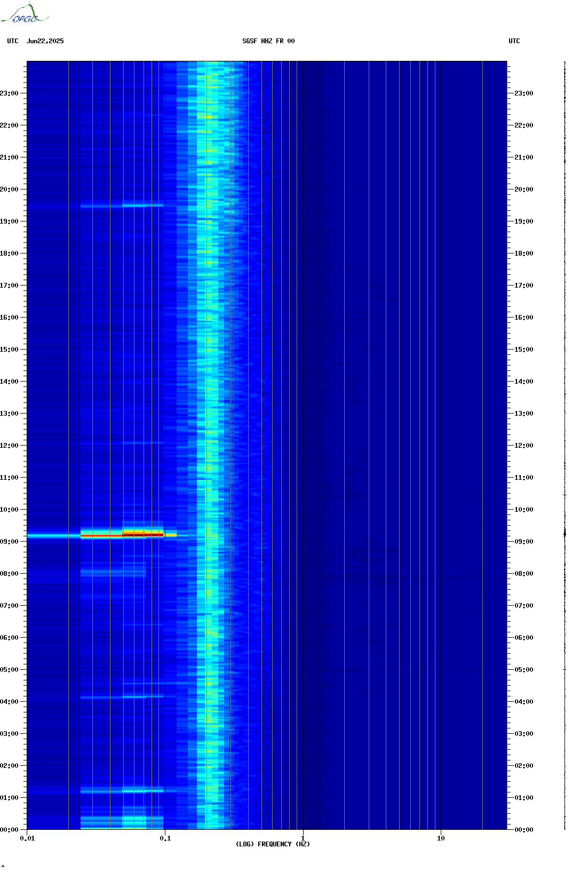
Task: Select the date label Jun22,2025
Action: [45, 41]
